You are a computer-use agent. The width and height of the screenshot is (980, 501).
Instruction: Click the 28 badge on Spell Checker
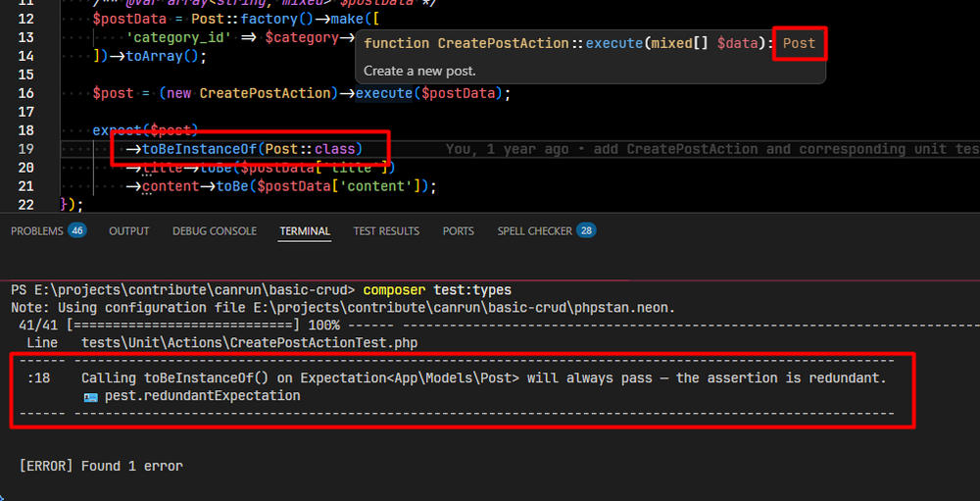click(586, 231)
